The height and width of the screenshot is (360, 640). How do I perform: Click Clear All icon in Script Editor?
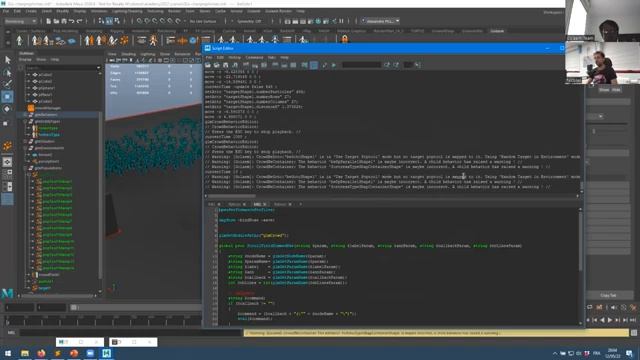point(264,65)
